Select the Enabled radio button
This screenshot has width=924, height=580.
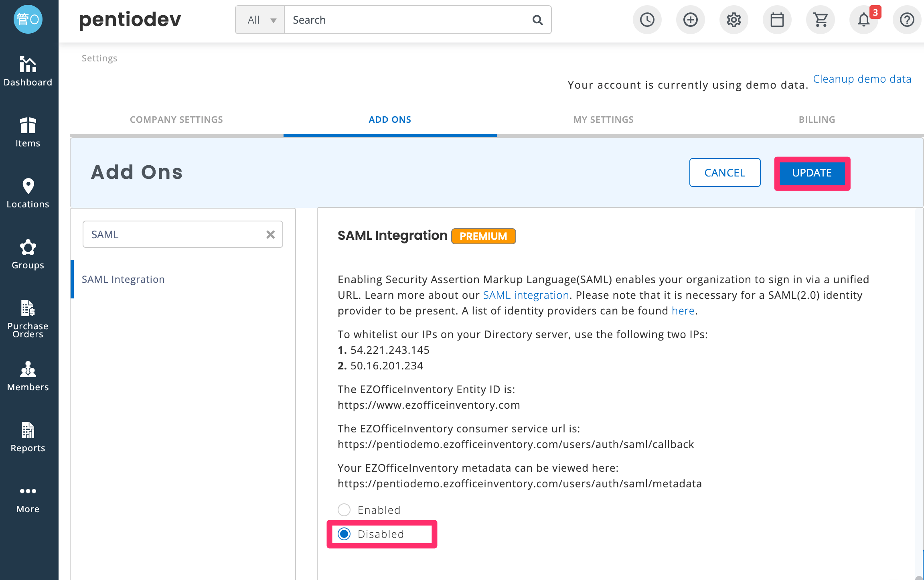[344, 510]
